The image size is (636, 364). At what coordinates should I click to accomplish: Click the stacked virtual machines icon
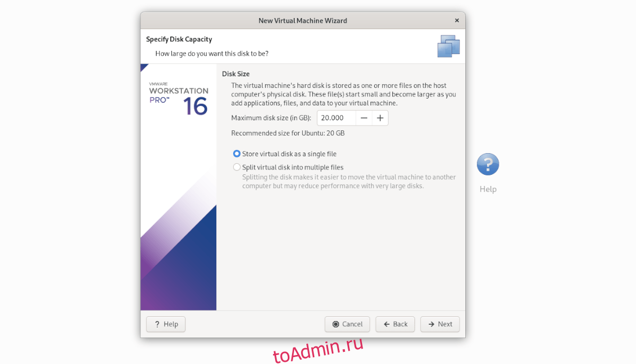pos(448,46)
